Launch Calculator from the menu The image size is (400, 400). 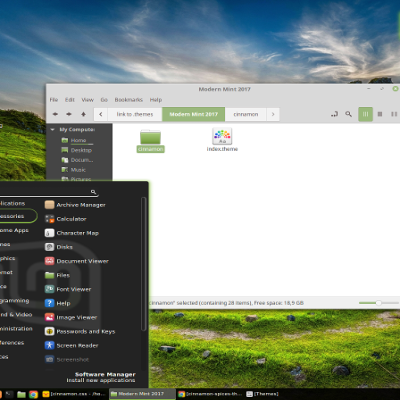66,219
